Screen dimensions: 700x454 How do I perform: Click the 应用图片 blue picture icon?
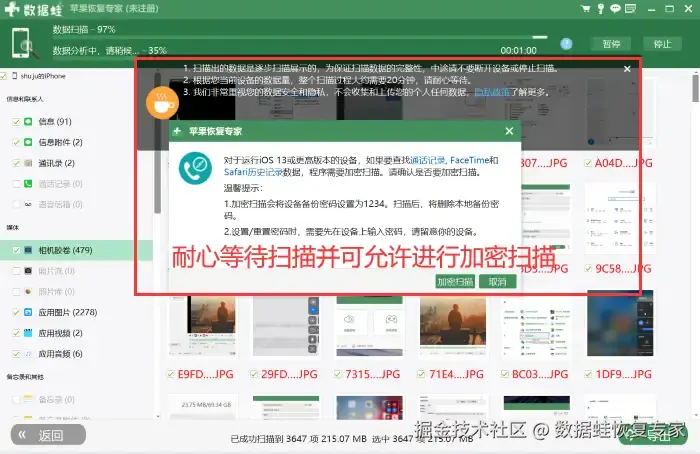[28, 312]
